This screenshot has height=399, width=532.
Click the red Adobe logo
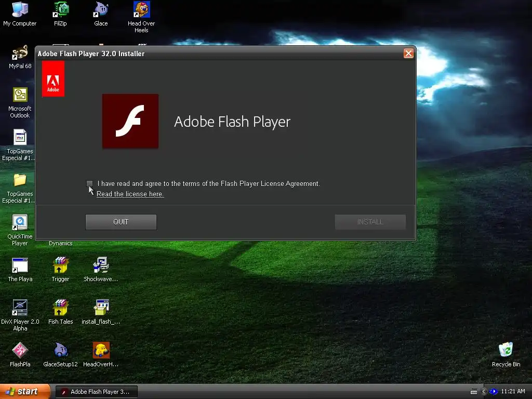[x=53, y=79]
